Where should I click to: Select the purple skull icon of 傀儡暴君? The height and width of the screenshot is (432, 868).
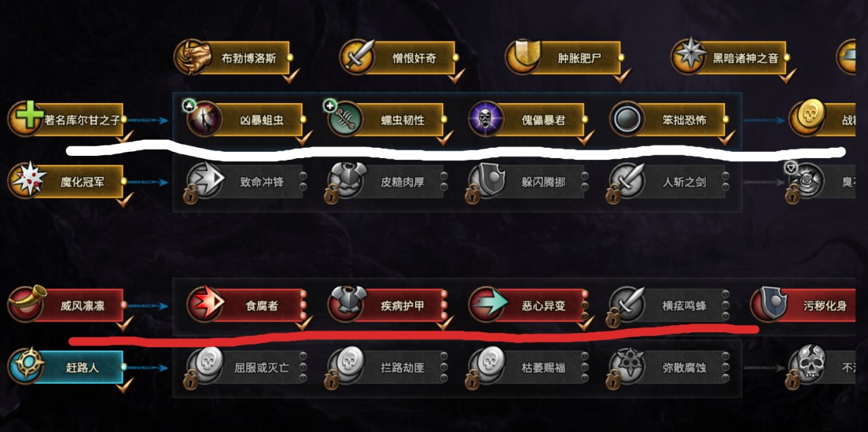click(487, 119)
